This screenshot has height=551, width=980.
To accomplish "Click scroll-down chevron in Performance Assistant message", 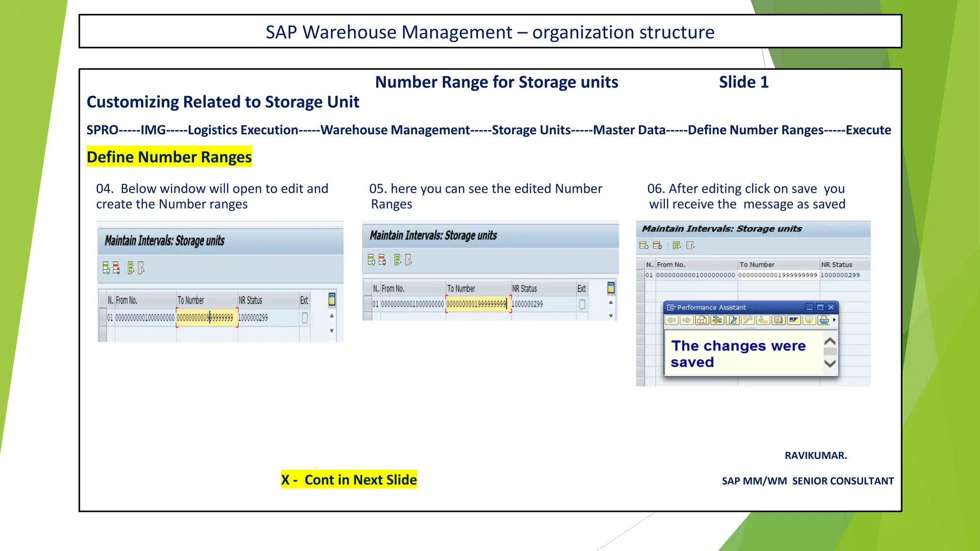I will coord(830,364).
